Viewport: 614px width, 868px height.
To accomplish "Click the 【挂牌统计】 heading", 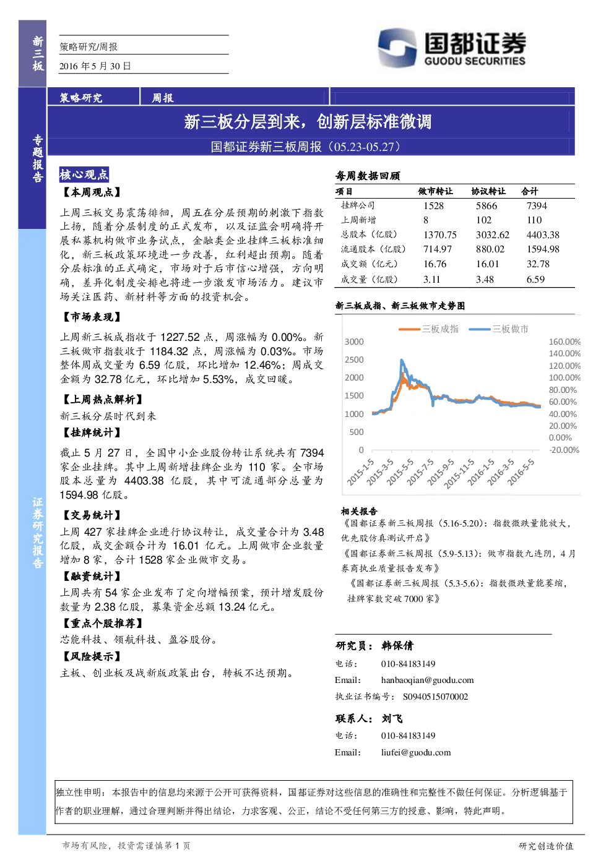I will tap(91, 432).
